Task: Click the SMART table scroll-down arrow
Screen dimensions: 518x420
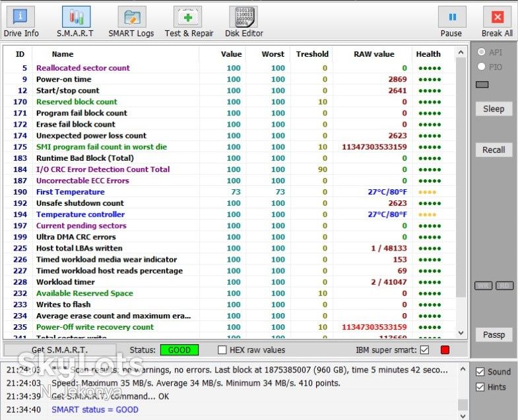Action: [461, 333]
